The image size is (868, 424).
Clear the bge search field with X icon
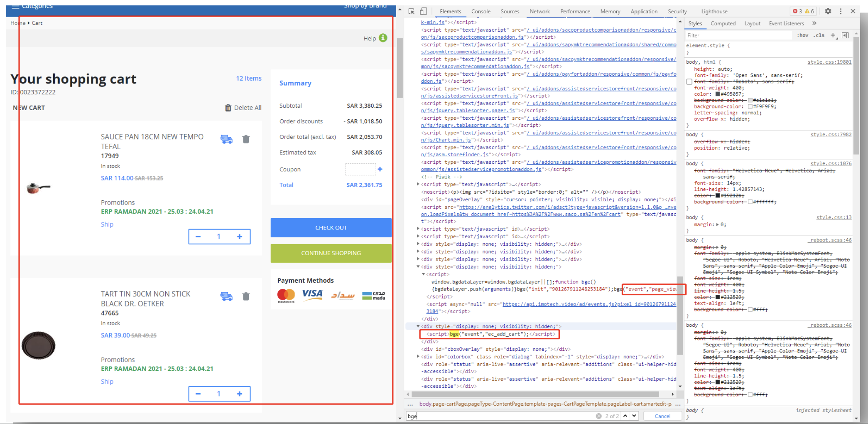(598, 416)
